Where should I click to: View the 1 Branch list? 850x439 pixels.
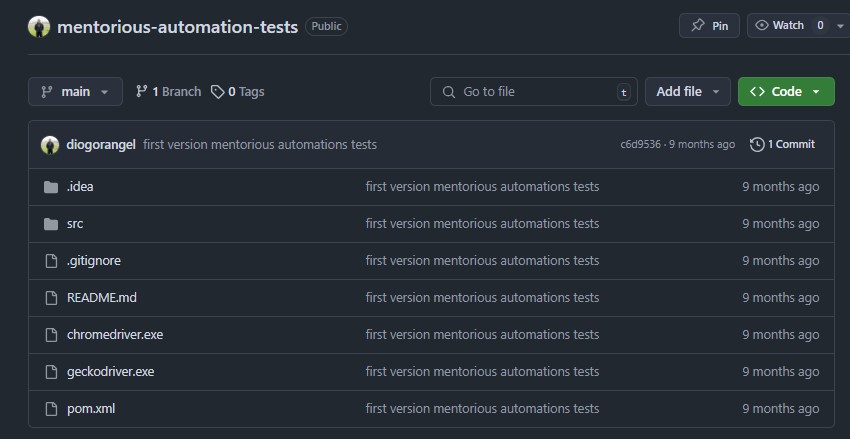tap(168, 91)
